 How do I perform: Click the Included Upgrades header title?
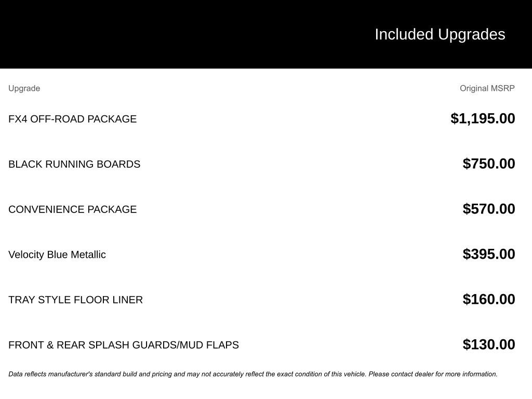click(440, 35)
